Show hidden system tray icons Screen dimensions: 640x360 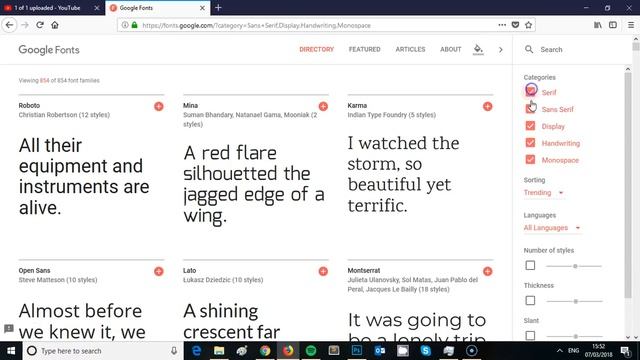[x=560, y=351]
